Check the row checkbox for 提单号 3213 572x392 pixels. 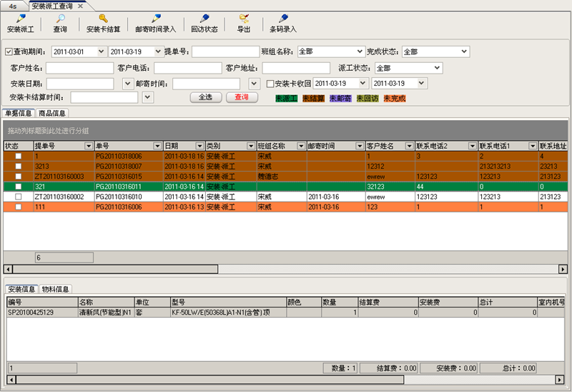pyautogui.click(x=19, y=166)
